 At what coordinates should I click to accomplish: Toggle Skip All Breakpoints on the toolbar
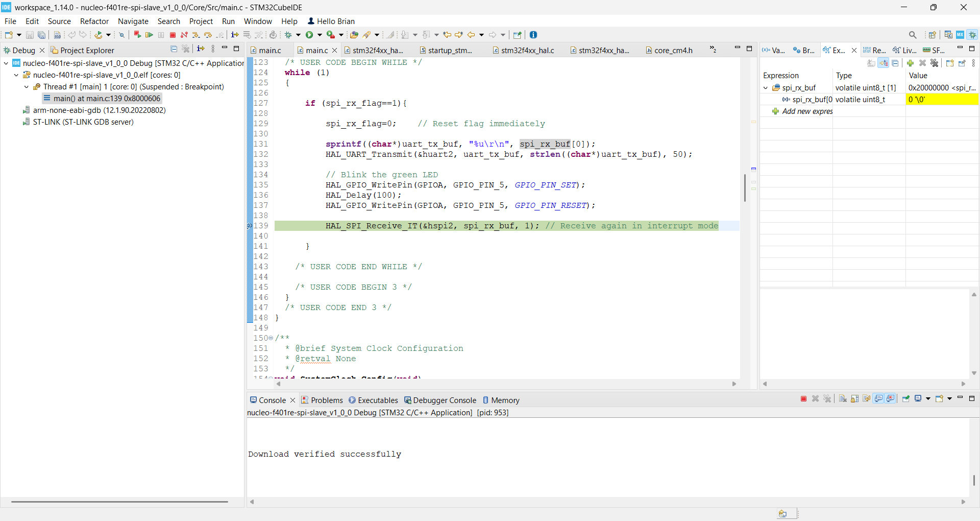coord(121,35)
